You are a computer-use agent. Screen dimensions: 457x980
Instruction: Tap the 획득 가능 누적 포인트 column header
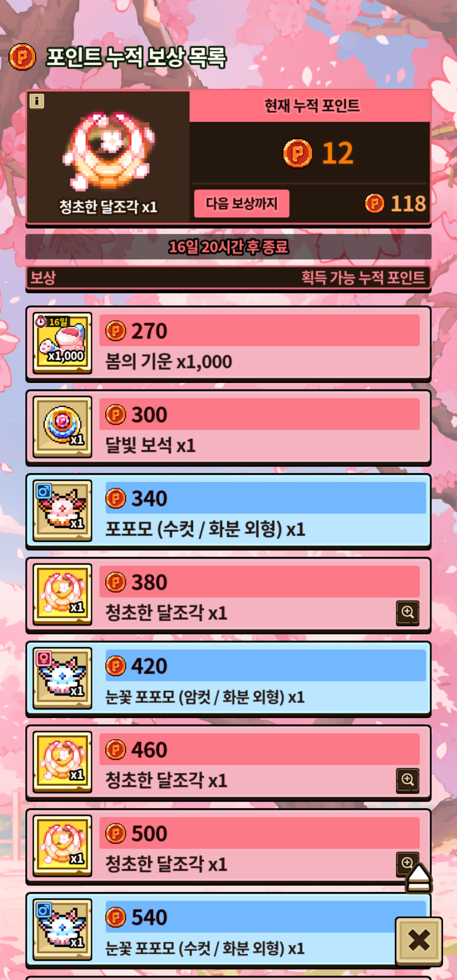pyautogui.click(x=363, y=277)
